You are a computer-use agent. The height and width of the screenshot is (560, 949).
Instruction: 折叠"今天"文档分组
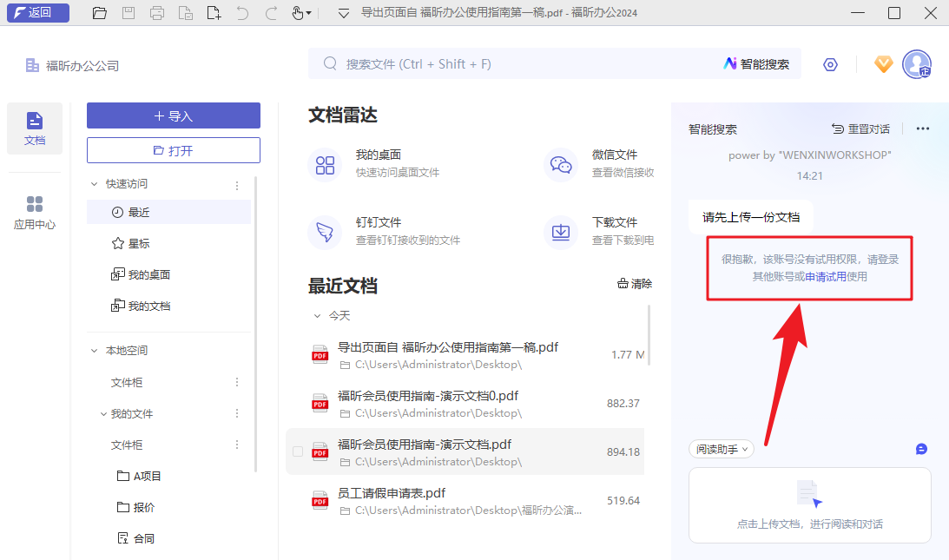(x=317, y=315)
